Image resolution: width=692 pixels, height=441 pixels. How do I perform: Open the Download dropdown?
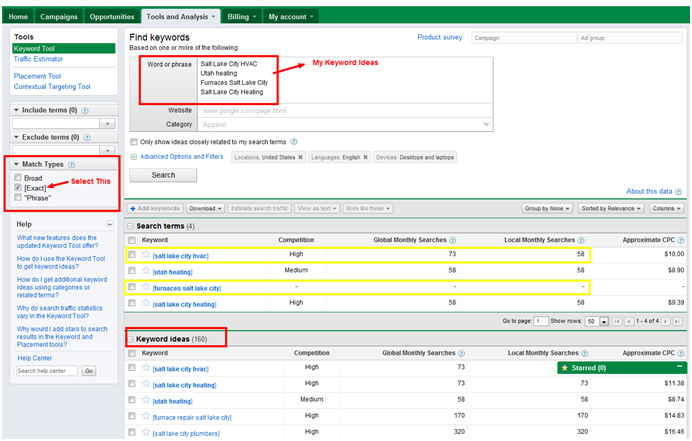(x=204, y=208)
